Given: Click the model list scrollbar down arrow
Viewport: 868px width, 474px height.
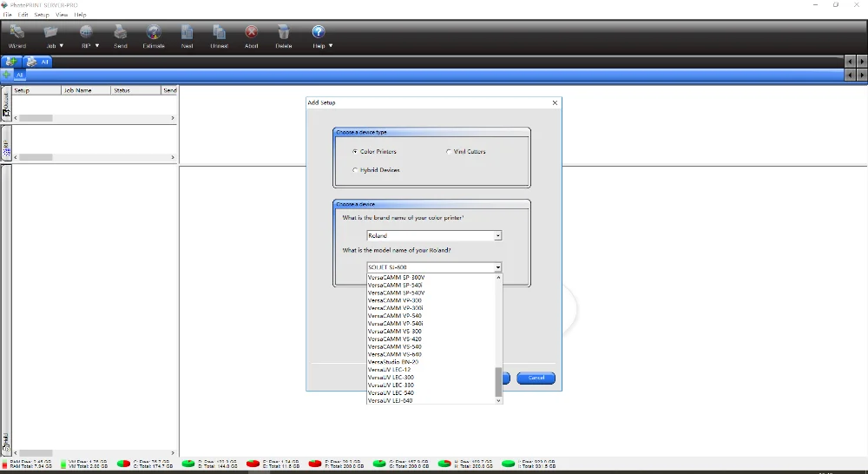Looking at the screenshot, I should click(498, 400).
